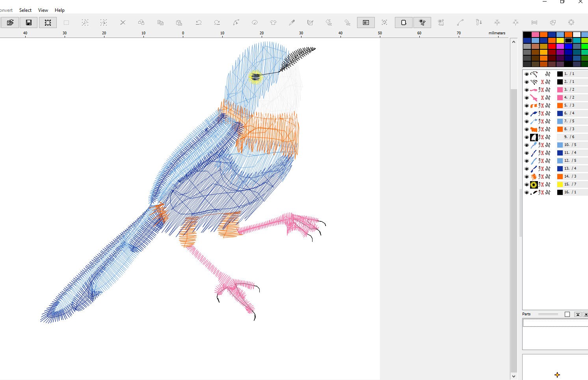Click the Convert menu label
Viewport: 588px width, 380px height.
click(x=6, y=10)
